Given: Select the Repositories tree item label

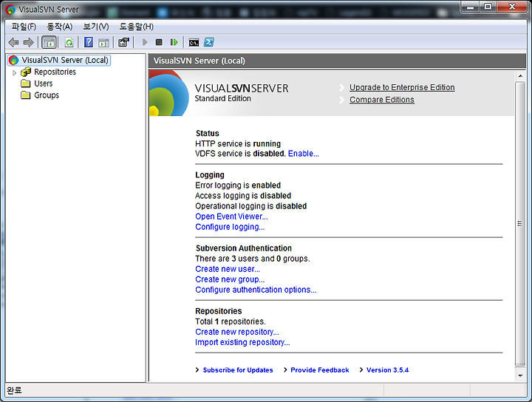Looking at the screenshot, I should click(x=55, y=72).
